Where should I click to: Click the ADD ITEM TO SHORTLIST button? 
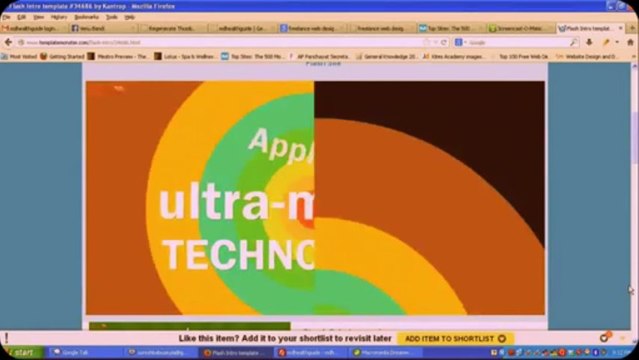click(455, 339)
